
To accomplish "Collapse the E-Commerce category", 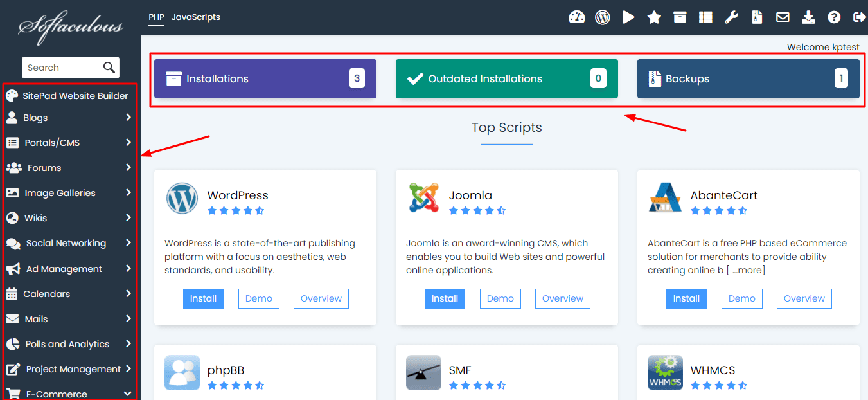I will click(128, 394).
